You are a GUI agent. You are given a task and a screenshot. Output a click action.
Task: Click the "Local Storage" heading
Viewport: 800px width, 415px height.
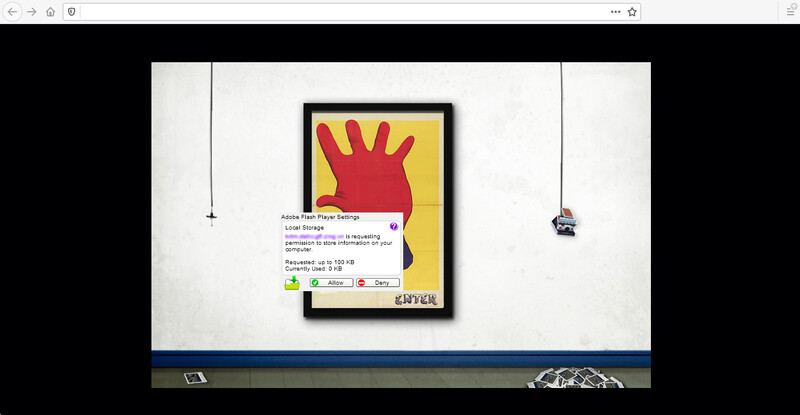(305, 228)
